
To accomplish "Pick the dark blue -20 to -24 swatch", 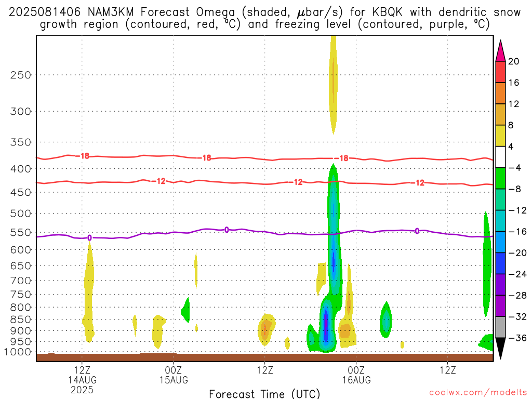I will pos(500,263).
